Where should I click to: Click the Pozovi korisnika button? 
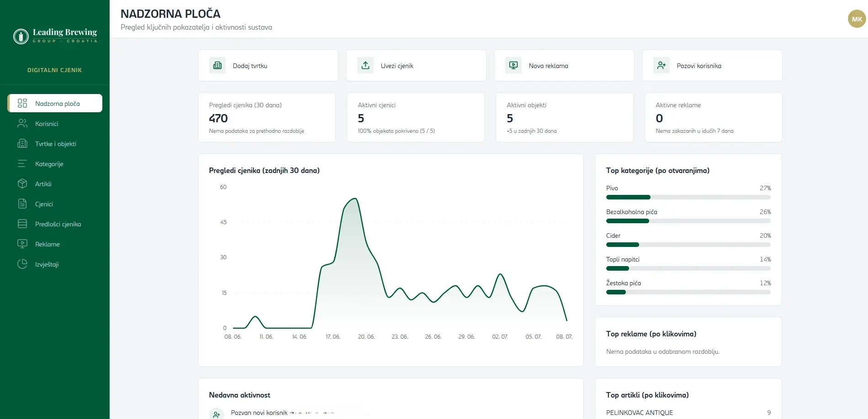pos(712,65)
